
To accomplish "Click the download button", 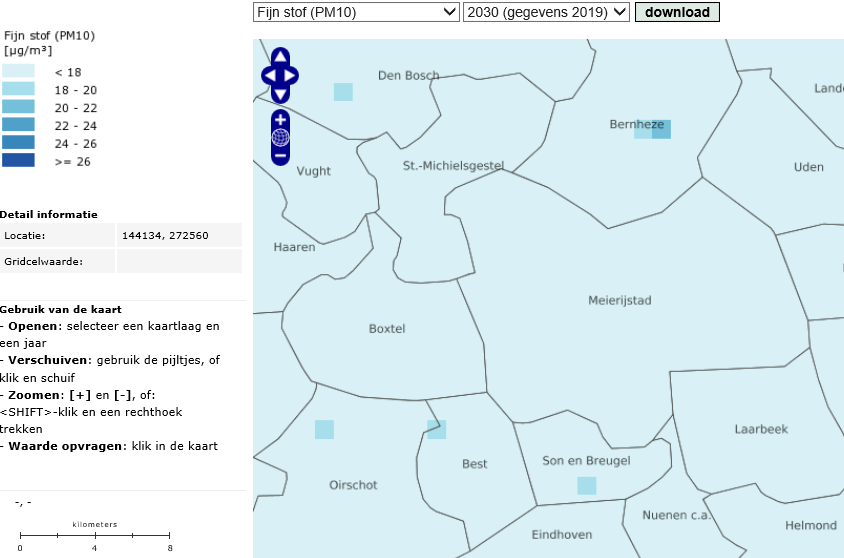I will coord(677,12).
